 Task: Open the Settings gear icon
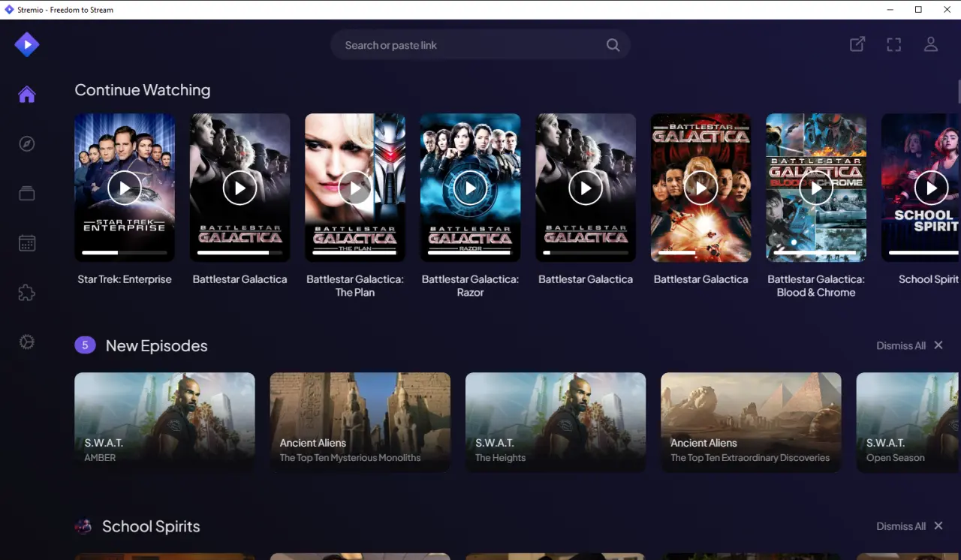click(x=27, y=342)
